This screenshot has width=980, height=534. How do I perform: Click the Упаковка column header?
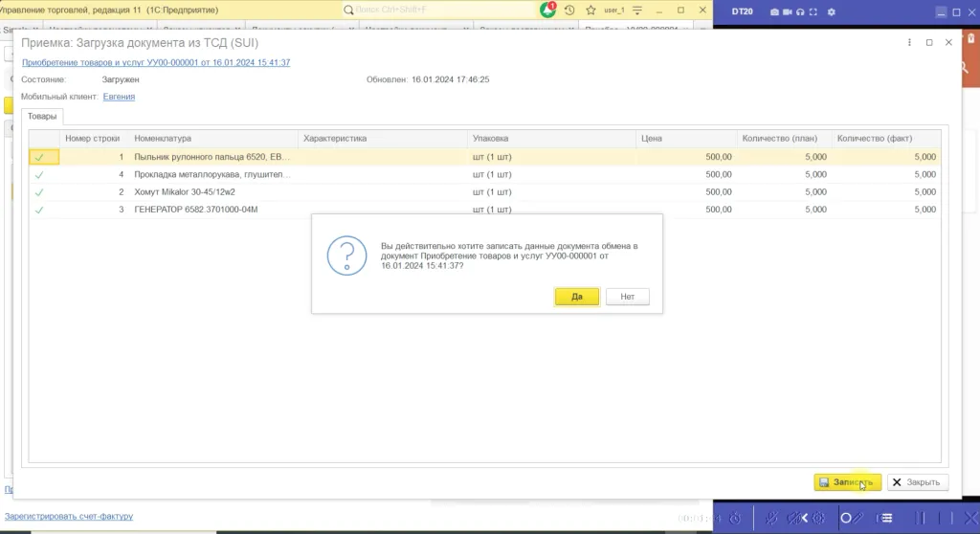(x=552, y=138)
